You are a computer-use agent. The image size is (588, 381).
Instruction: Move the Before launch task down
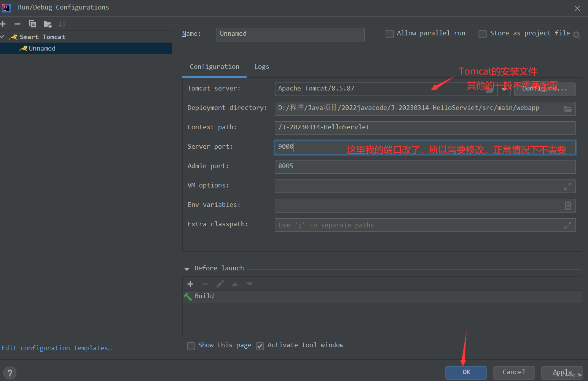tap(250, 284)
